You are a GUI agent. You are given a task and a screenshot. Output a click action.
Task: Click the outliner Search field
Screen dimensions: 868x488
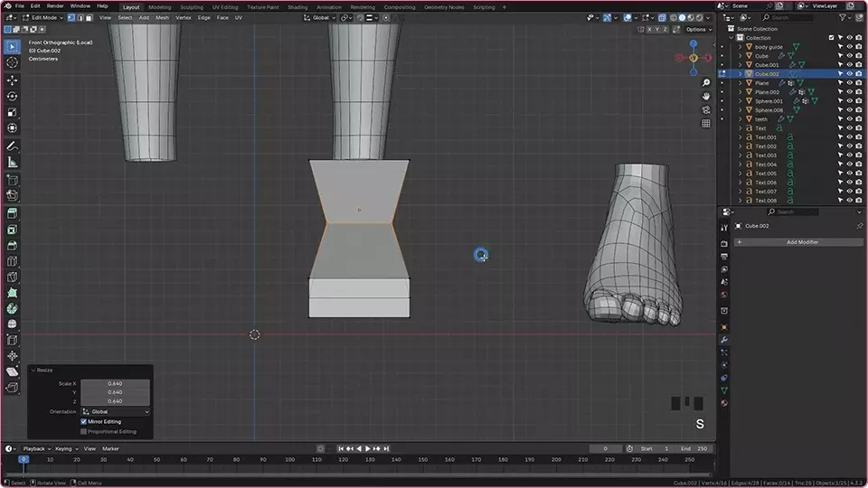tap(788, 18)
